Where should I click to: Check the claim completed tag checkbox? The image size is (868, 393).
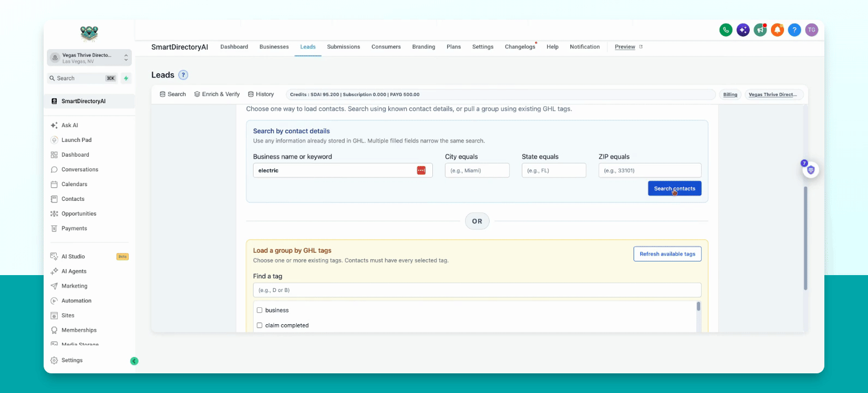click(260, 325)
